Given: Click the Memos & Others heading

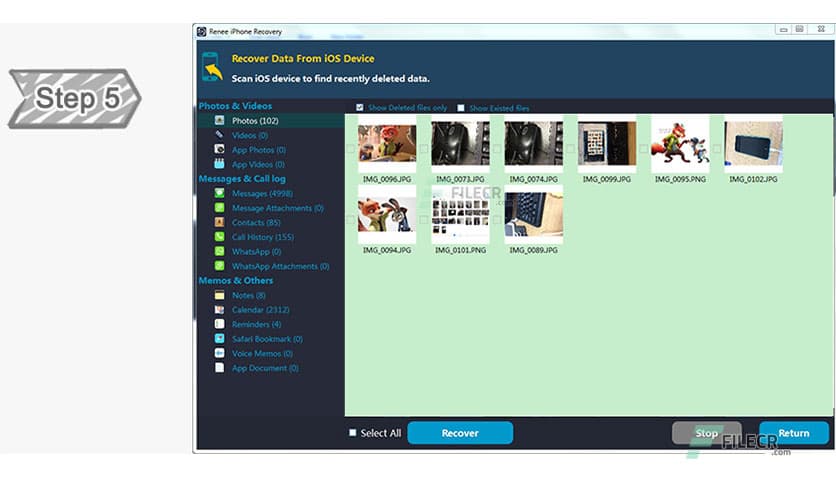Looking at the screenshot, I should [236, 280].
